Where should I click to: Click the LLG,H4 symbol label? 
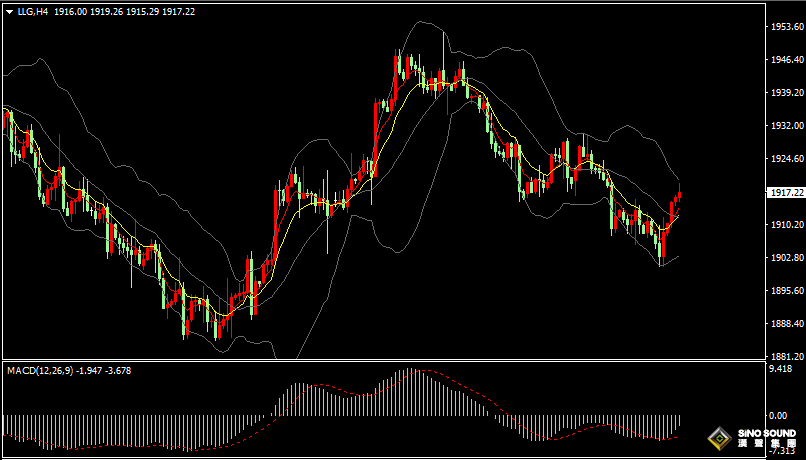[x=33, y=11]
